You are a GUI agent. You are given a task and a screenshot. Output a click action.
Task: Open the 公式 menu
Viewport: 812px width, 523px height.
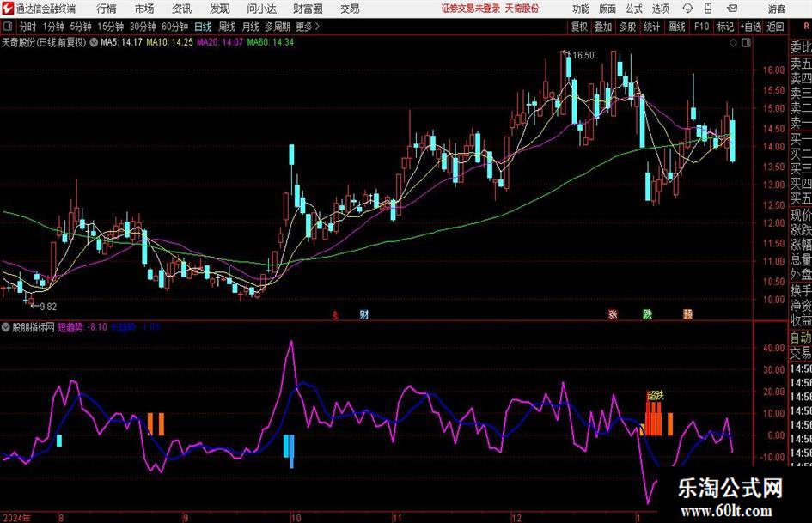[x=634, y=9]
